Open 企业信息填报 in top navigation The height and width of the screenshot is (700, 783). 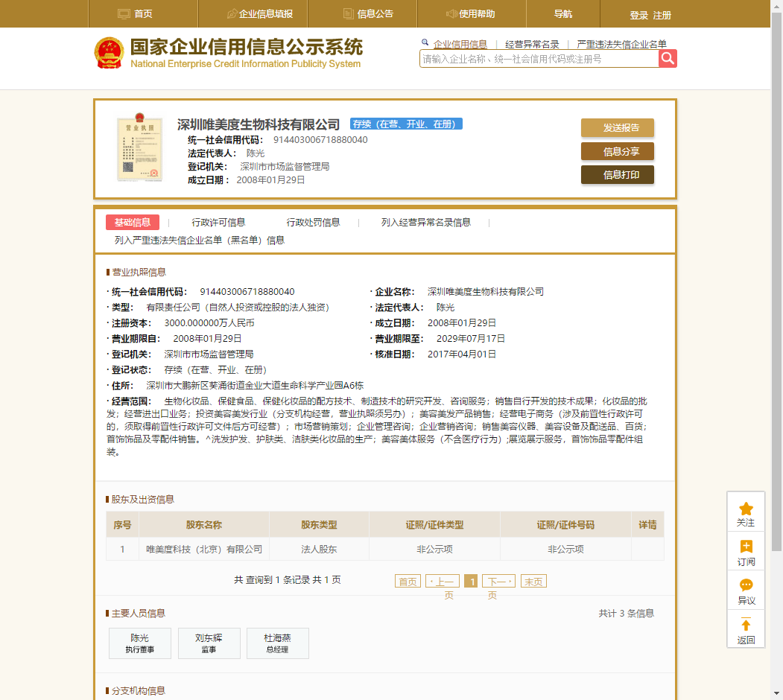(x=259, y=14)
